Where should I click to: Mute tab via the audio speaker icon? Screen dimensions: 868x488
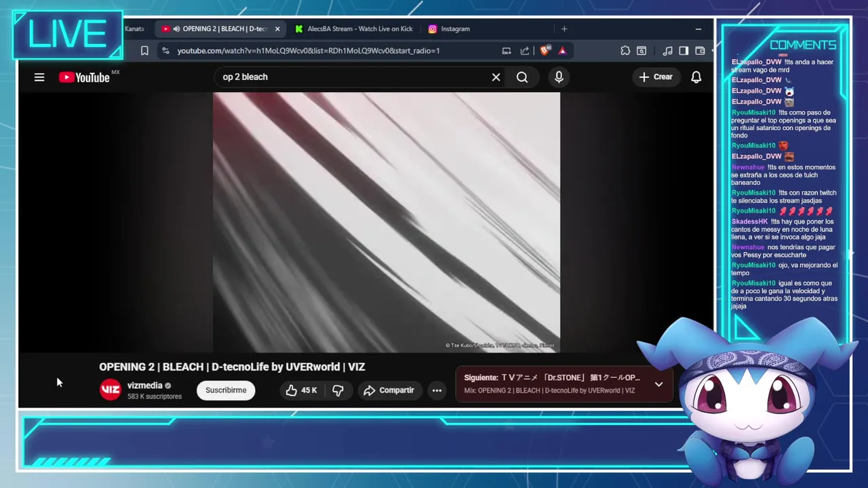click(176, 28)
